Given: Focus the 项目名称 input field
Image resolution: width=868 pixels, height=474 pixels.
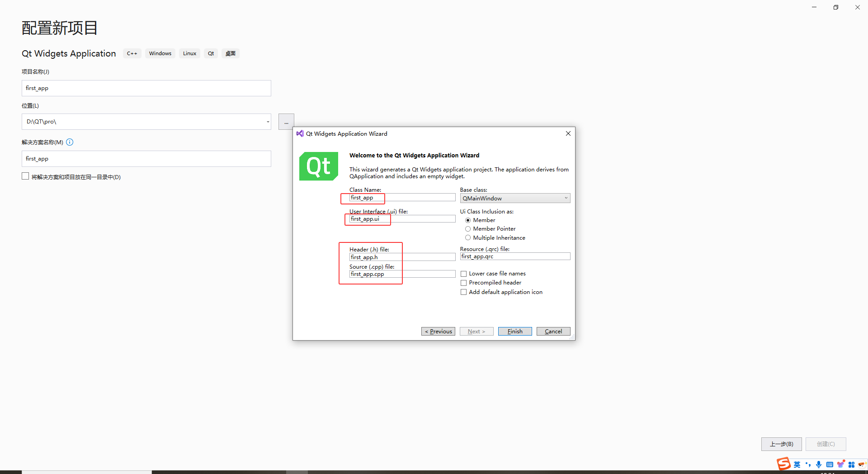Looking at the screenshot, I should point(146,88).
